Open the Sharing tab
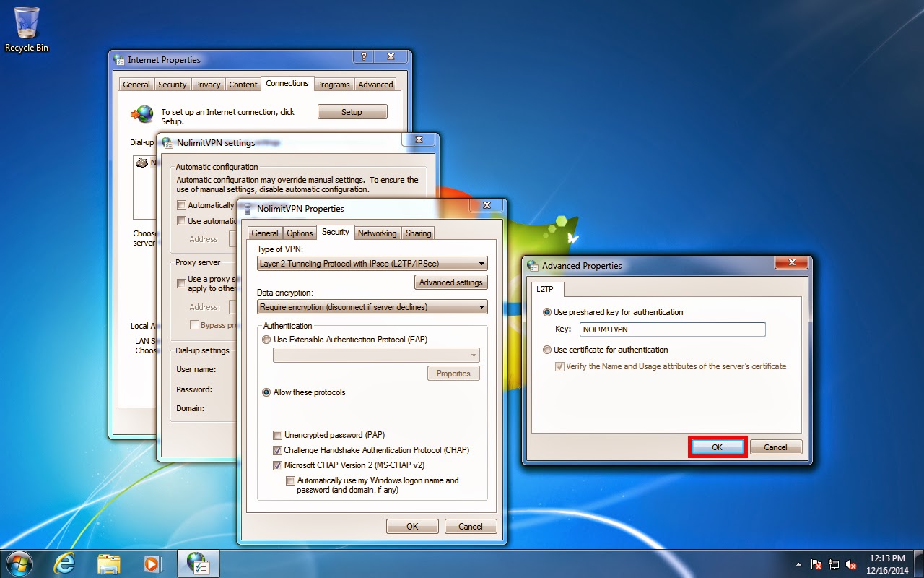The width and height of the screenshot is (924, 578). pos(418,233)
